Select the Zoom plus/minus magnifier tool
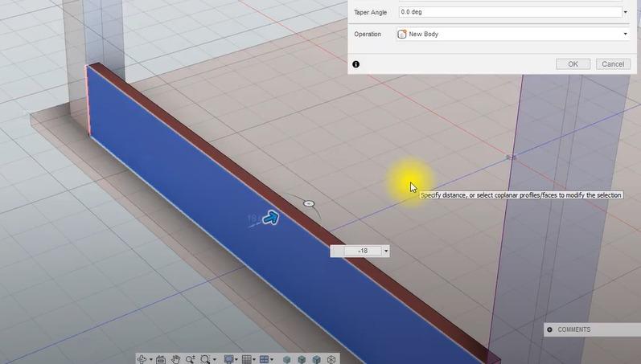641x364 pixels. click(191, 359)
